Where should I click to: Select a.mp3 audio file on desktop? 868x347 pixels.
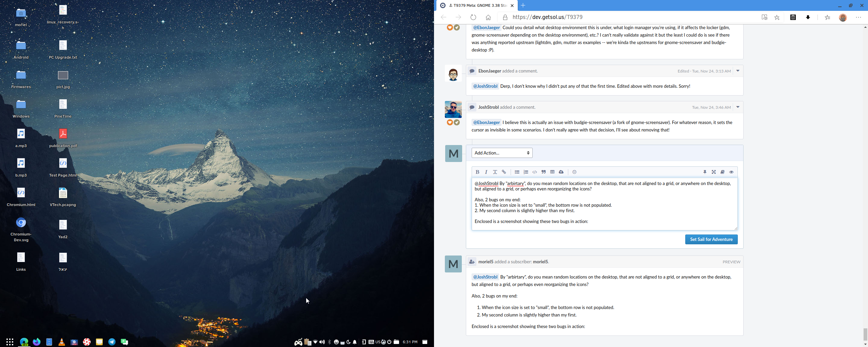pos(21,138)
